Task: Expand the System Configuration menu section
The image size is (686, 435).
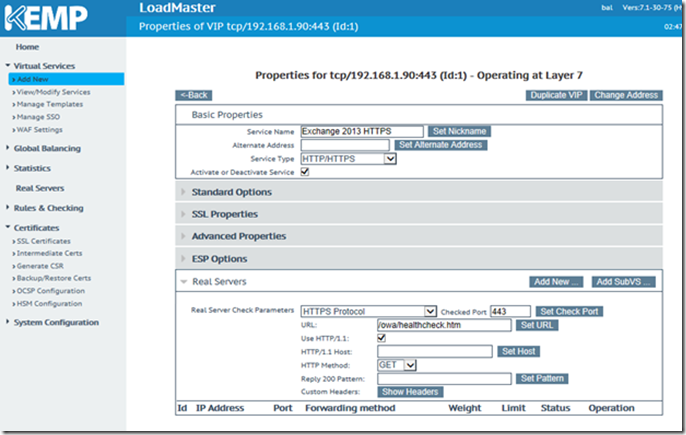Action: point(56,323)
